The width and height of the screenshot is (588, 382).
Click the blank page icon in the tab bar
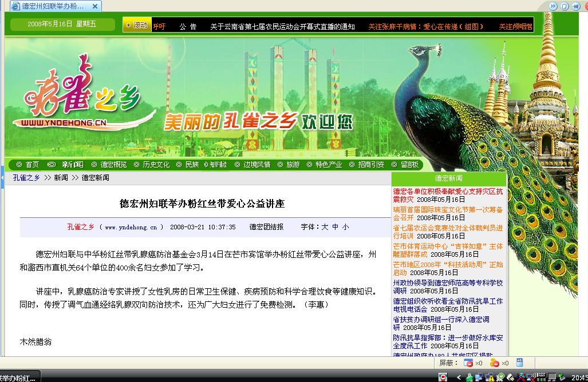click(x=565, y=6)
